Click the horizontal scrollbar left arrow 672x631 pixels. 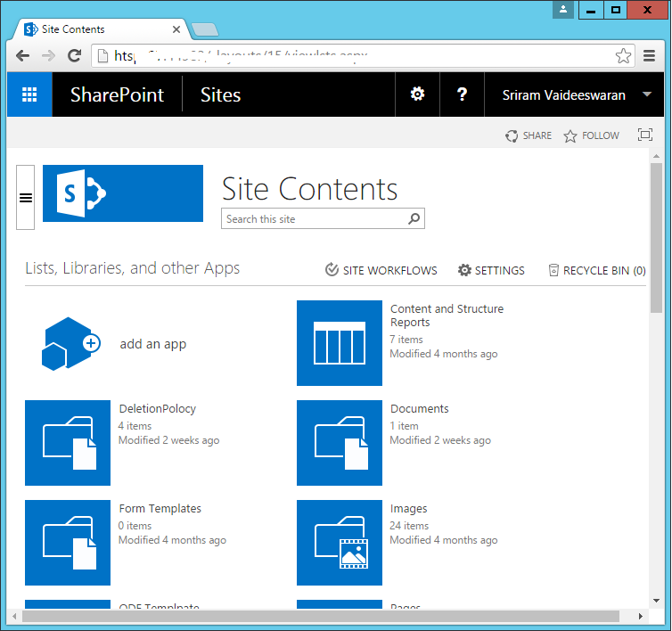pos(14,617)
